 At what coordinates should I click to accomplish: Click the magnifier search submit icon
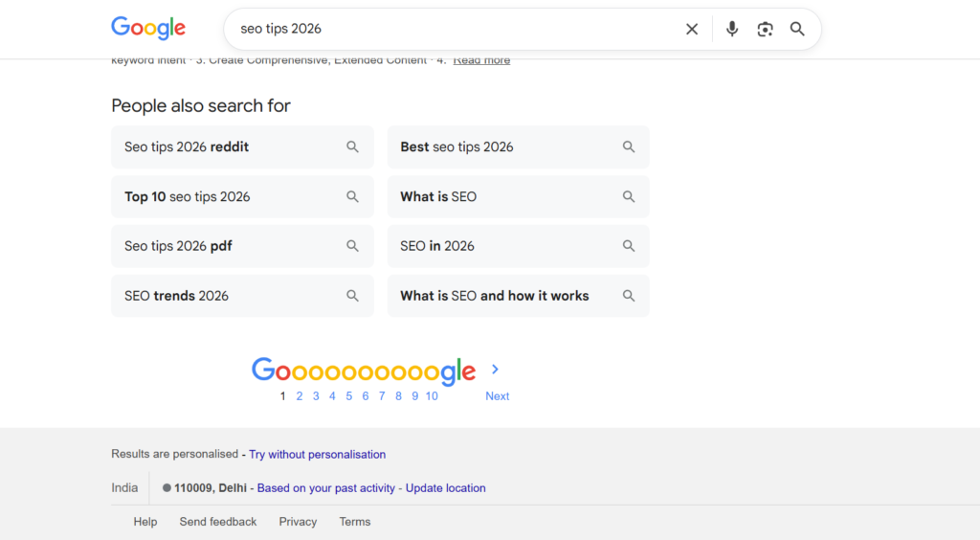click(x=797, y=29)
